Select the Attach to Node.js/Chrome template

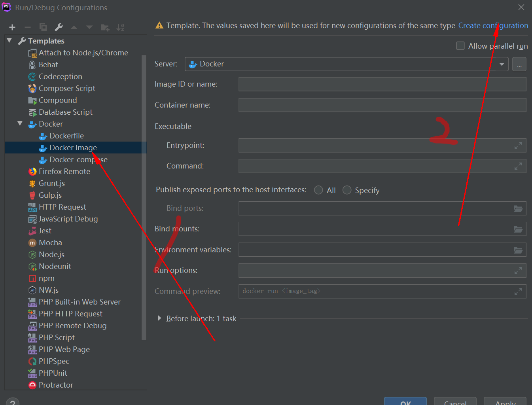(x=75, y=53)
